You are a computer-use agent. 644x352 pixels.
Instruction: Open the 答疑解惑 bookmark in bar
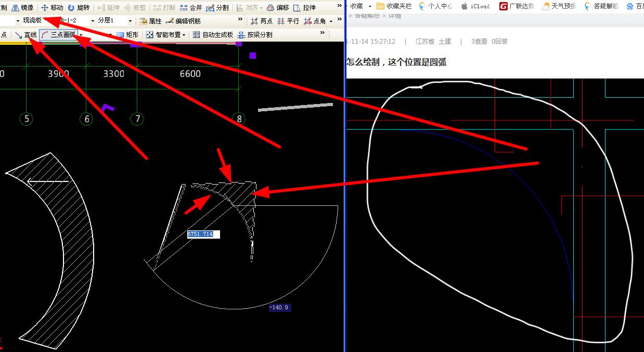point(601,6)
